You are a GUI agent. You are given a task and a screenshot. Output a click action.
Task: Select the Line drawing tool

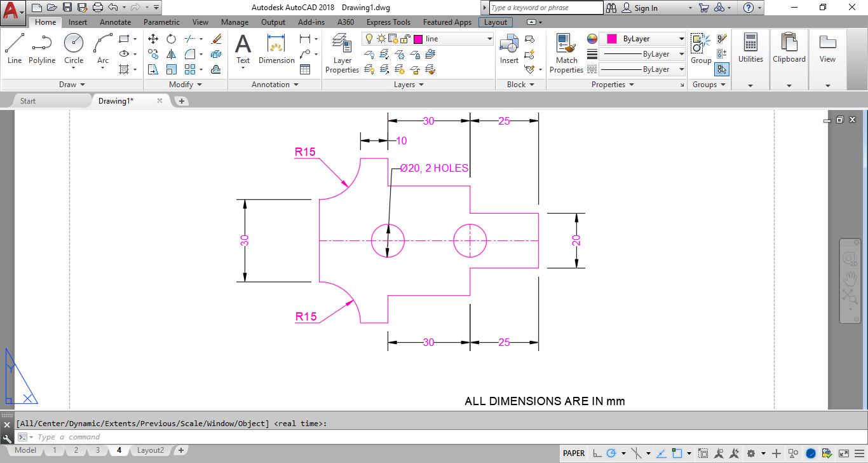pos(15,49)
